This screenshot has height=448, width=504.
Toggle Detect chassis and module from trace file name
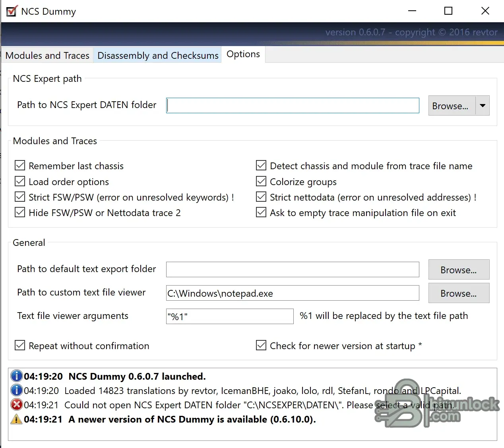261,165
